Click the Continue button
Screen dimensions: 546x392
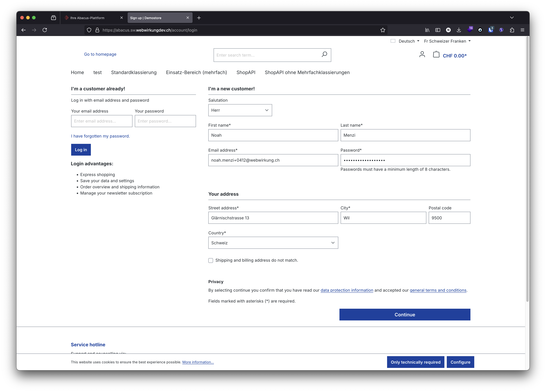click(404, 315)
